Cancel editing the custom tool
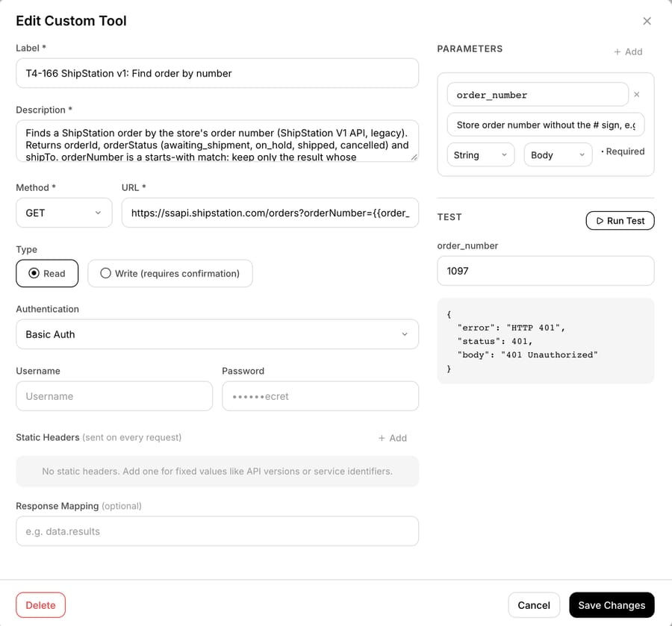The width and height of the screenshot is (672, 626). tap(534, 605)
